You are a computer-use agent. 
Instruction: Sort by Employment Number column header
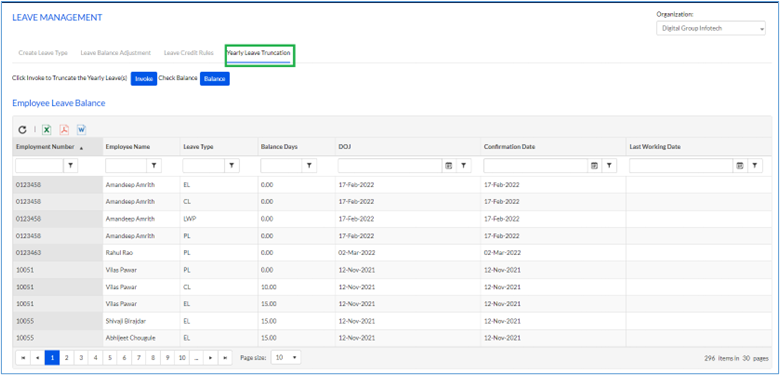pyautogui.click(x=45, y=147)
